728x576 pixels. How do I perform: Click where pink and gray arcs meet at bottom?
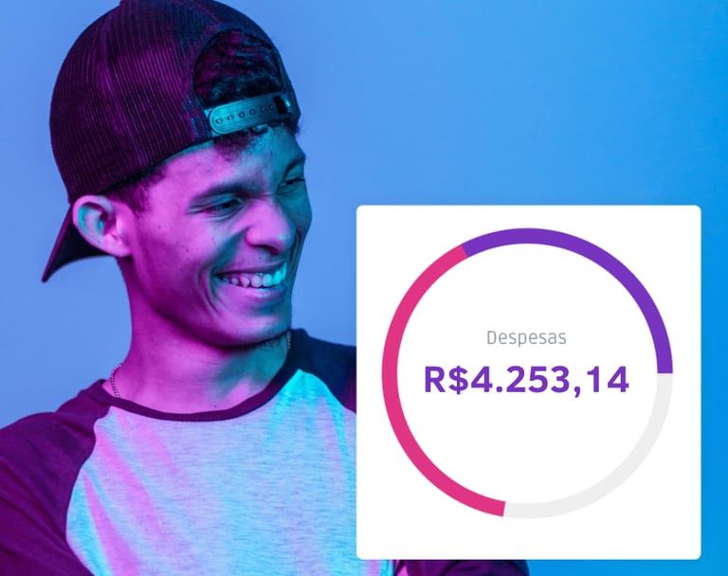pos(504,509)
